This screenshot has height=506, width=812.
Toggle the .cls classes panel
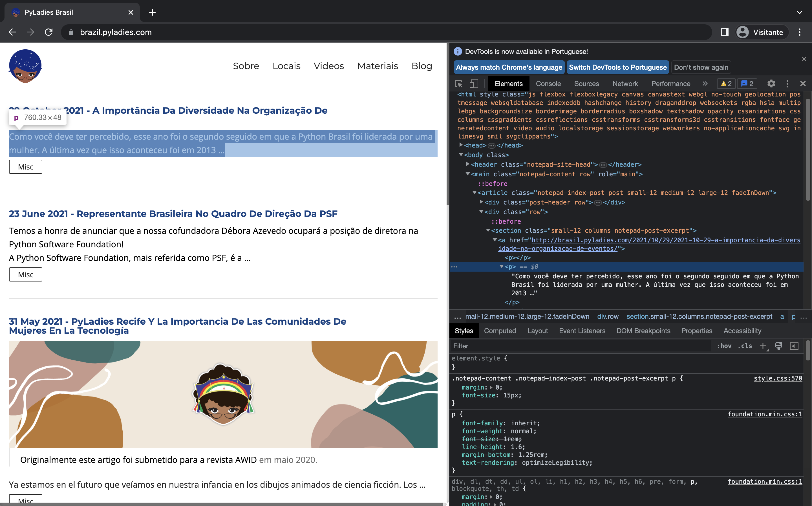click(745, 346)
